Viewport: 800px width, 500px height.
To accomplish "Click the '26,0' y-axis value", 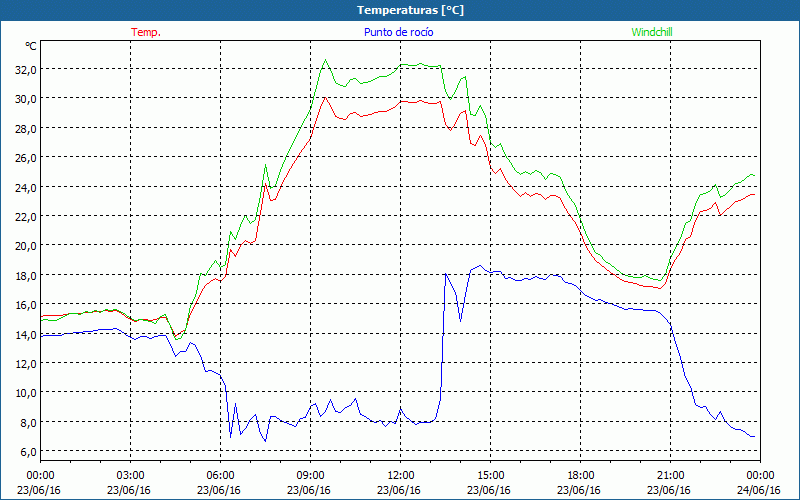I will tap(26, 158).
